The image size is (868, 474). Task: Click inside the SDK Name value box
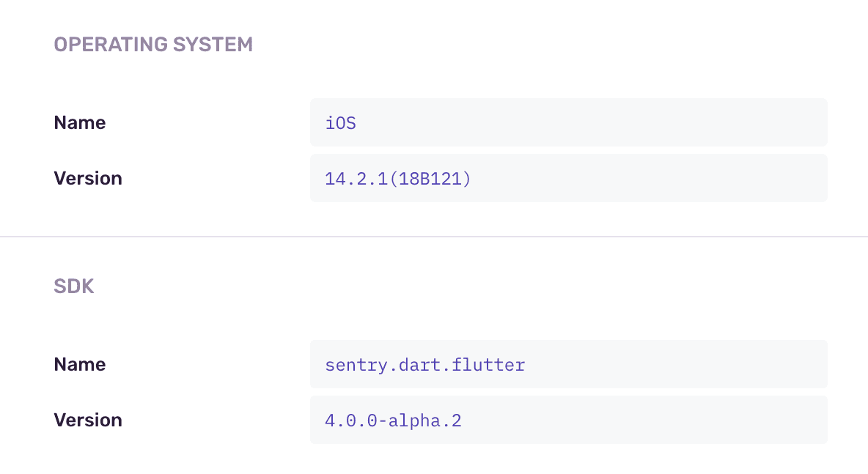click(x=569, y=364)
